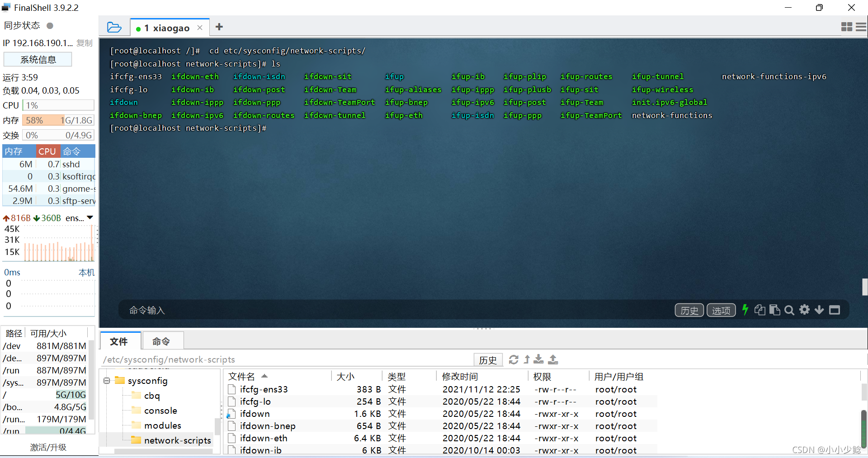Image resolution: width=868 pixels, height=458 pixels.
Task: Open network interface dropdown arrow
Action: [90, 218]
